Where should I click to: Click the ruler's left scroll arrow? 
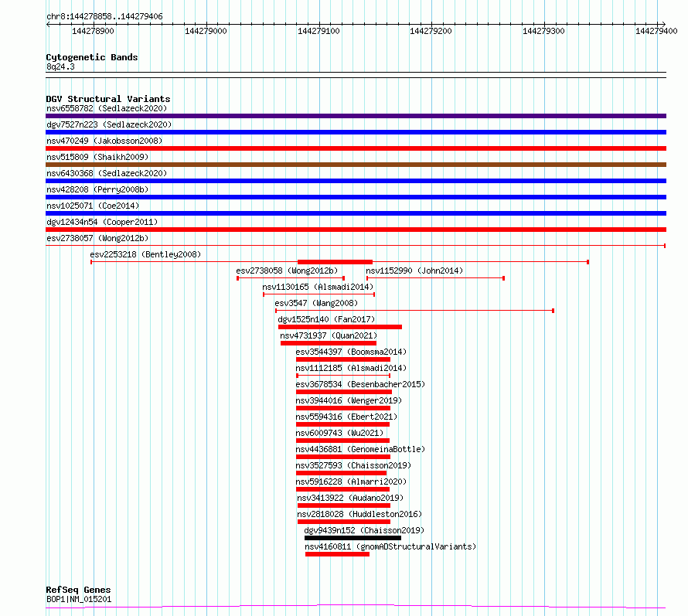pyautogui.click(x=48, y=25)
